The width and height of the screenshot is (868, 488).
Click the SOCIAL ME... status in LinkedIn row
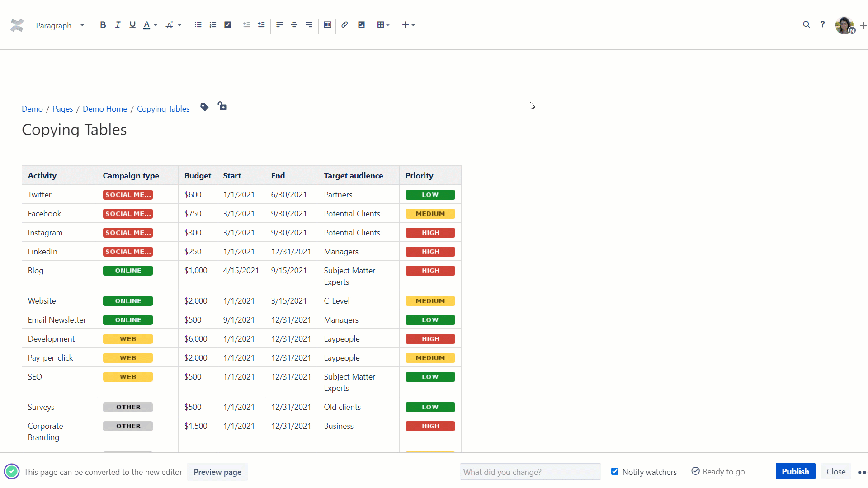tap(128, 252)
